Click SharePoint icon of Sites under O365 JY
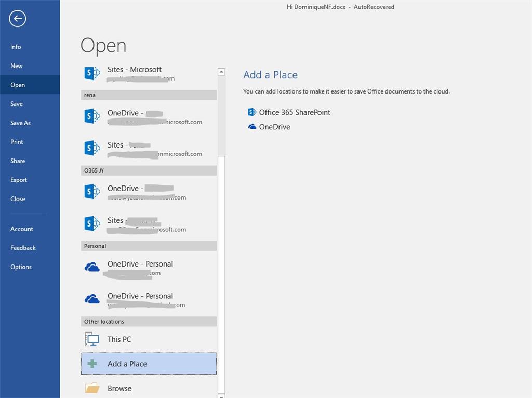532x398 pixels. 92,223
